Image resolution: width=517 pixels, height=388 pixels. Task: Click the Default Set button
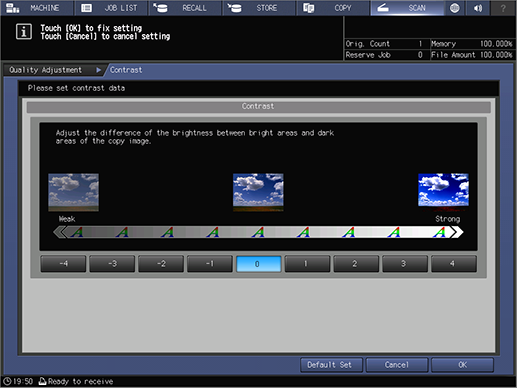tap(331, 365)
